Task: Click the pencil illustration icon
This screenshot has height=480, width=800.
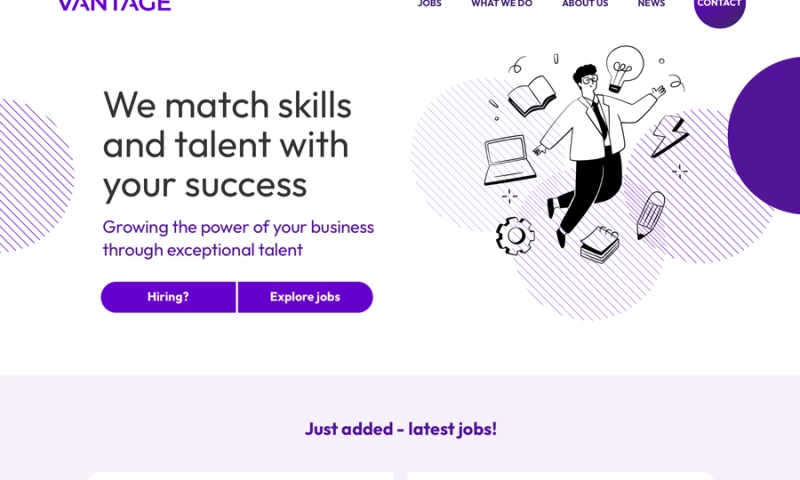Action: [650, 213]
